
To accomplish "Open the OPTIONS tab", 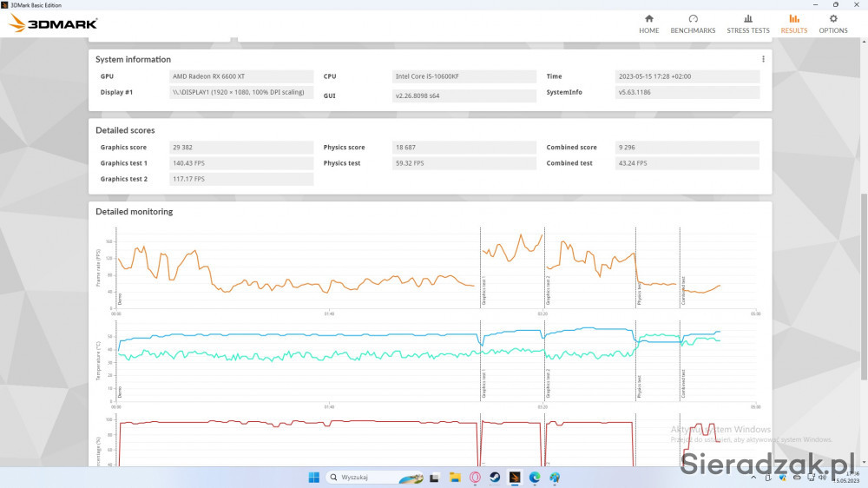I will tap(833, 24).
